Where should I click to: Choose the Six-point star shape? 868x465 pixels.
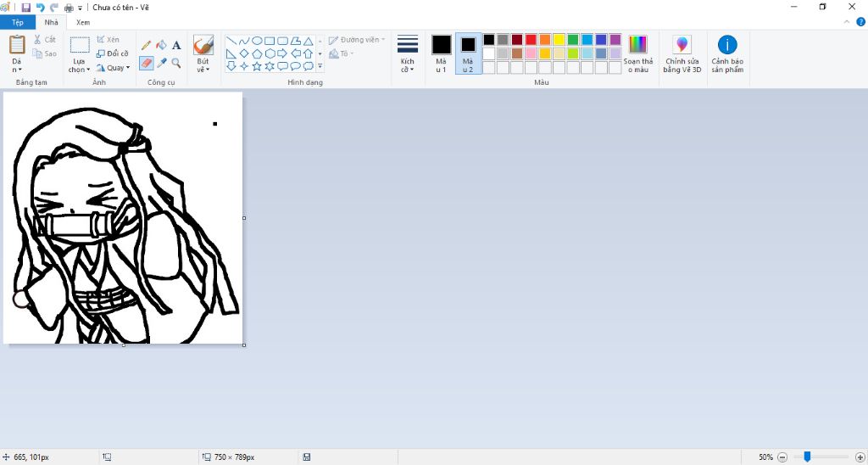(x=270, y=66)
